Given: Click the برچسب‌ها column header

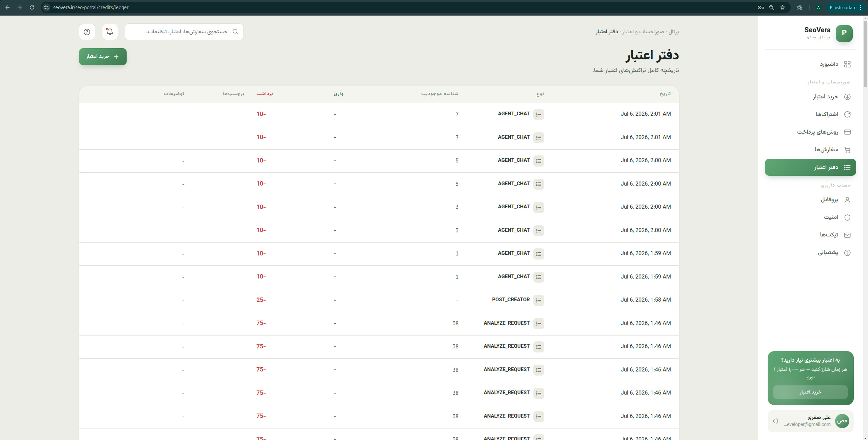Looking at the screenshot, I should point(233,94).
